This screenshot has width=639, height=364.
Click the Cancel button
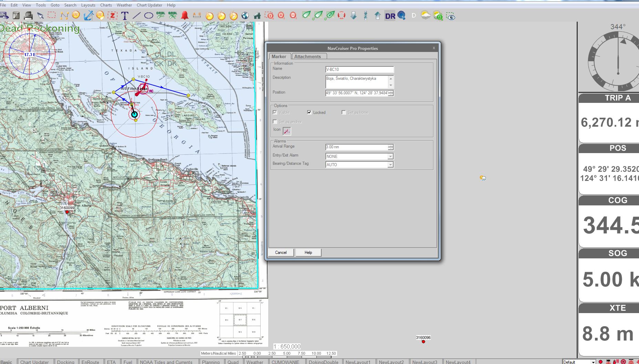coord(281,253)
